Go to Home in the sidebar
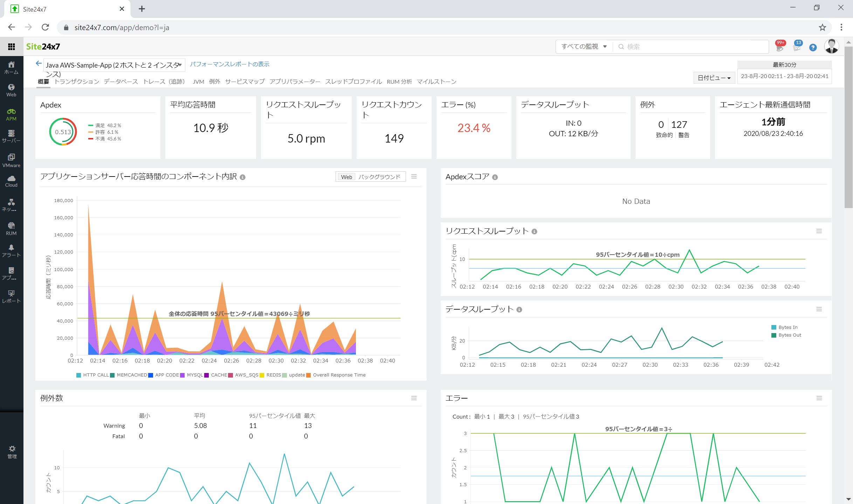The image size is (853, 504). [x=12, y=68]
